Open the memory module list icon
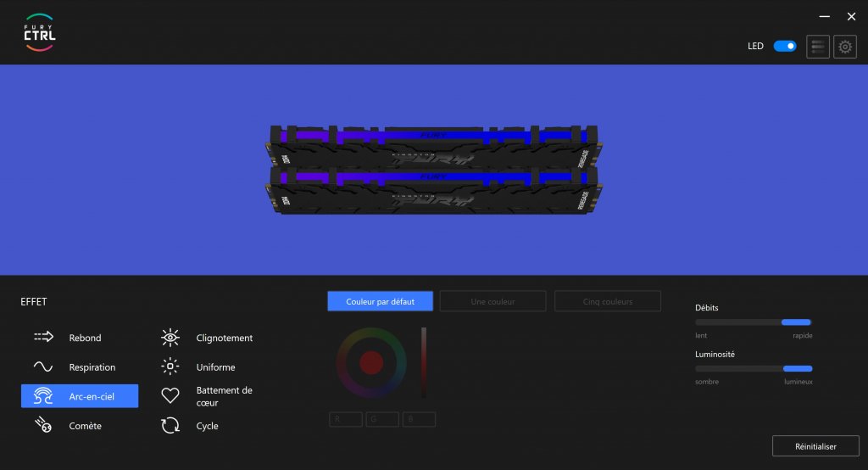 (x=818, y=47)
